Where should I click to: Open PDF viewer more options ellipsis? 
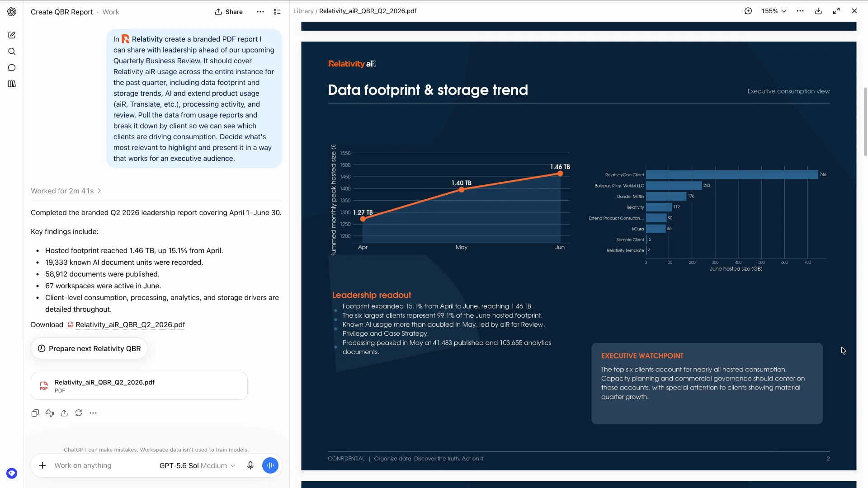800,11
